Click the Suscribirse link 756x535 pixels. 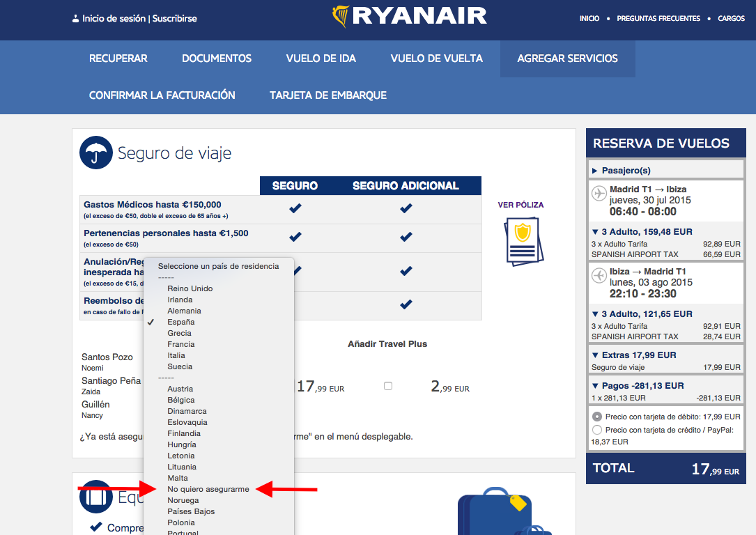[174, 18]
